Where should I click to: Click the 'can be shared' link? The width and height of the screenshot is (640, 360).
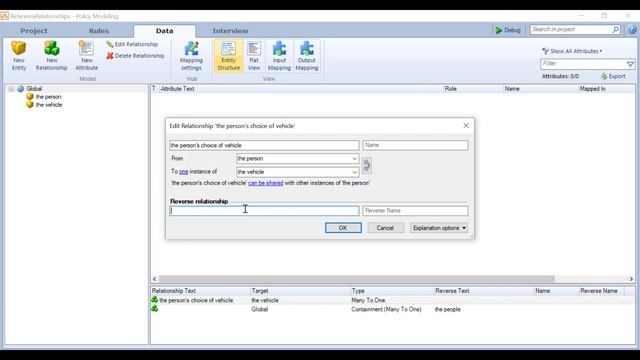coord(266,183)
